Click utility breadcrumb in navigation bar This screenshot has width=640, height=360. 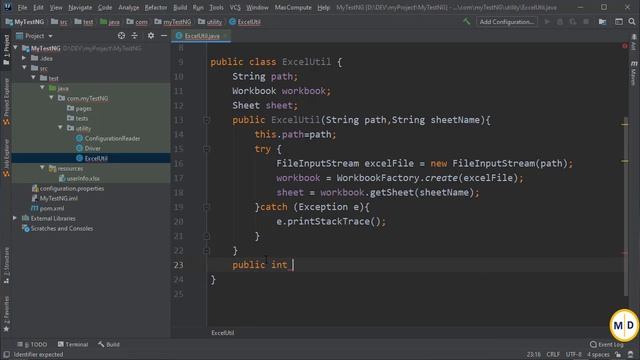[x=210, y=22]
